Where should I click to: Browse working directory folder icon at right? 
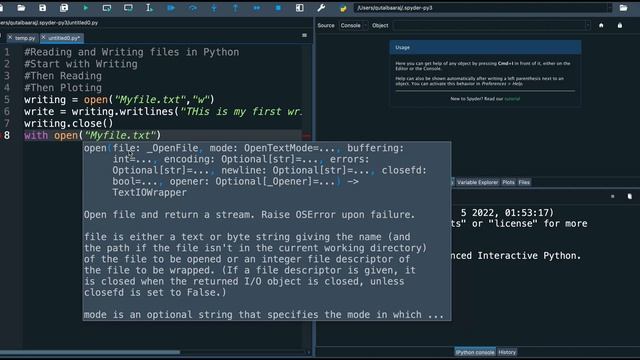coord(623,8)
